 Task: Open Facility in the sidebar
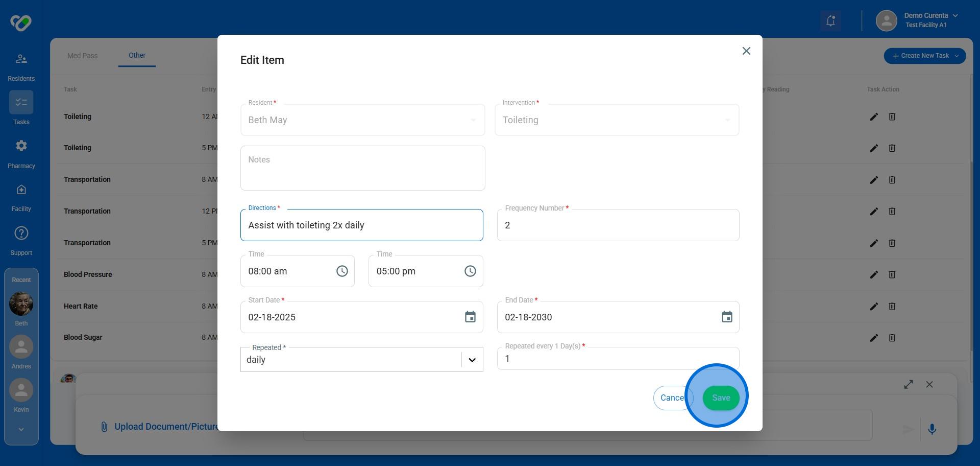21,198
